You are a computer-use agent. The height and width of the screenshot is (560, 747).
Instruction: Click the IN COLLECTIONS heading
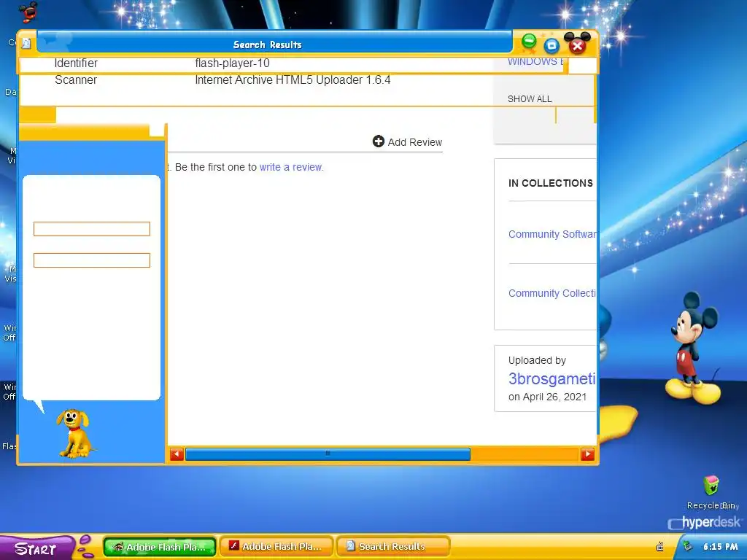[551, 183]
